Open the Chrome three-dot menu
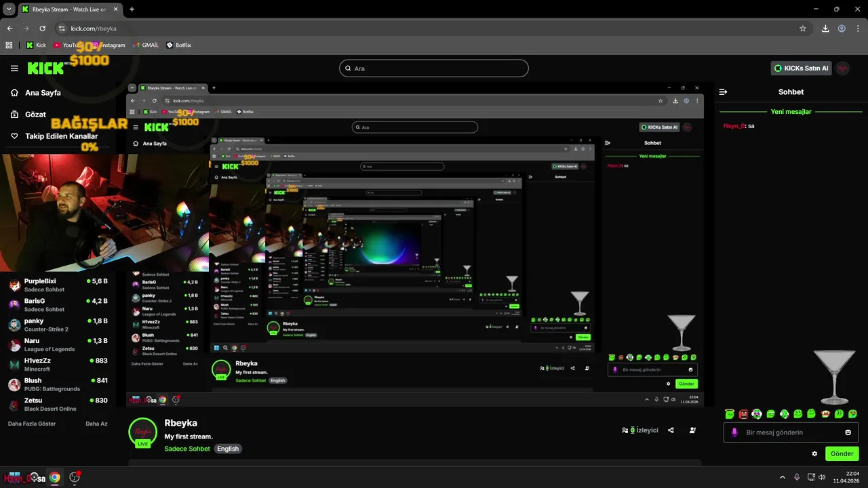The image size is (868, 488). (x=858, y=28)
